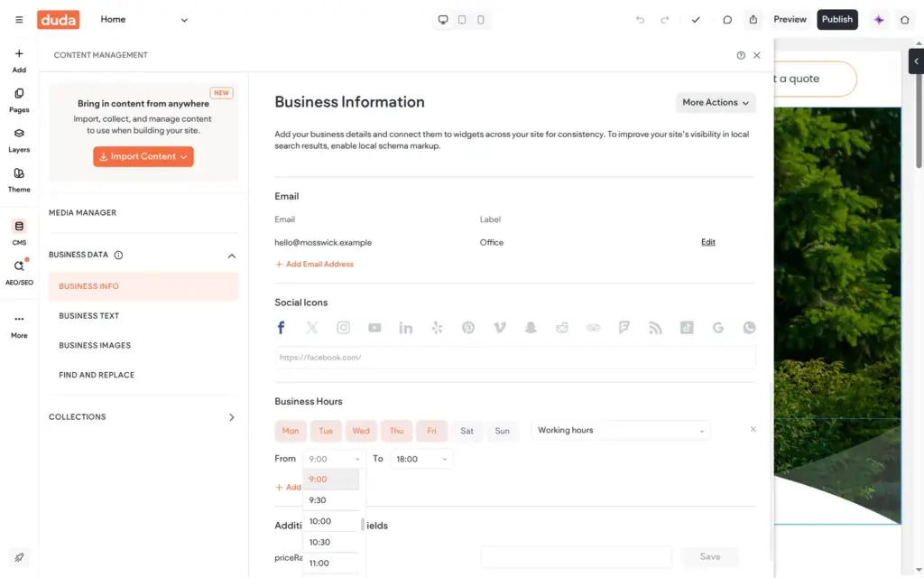Click the share icon in the top bar
The height and width of the screenshot is (578, 924).
[x=753, y=20]
